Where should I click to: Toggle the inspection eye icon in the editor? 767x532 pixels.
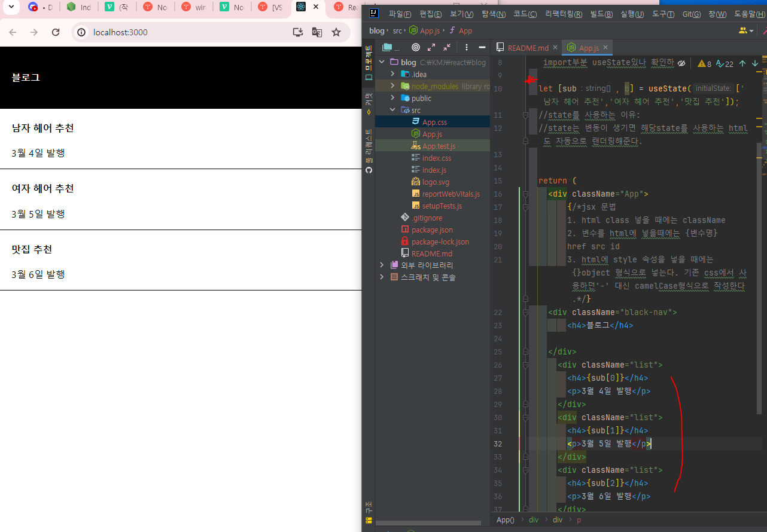[x=681, y=63]
